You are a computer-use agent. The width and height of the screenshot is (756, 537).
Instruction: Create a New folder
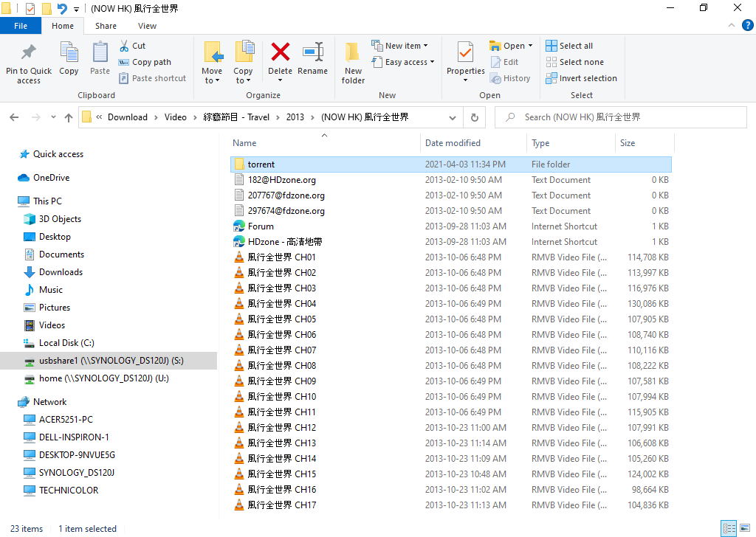pos(353,63)
